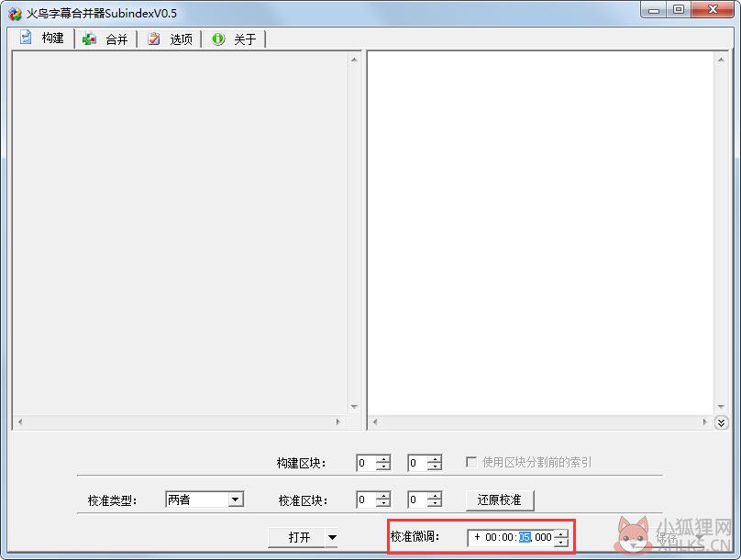Click the right pane scroll right arrow
The image size is (741, 560).
pyautogui.click(x=704, y=422)
